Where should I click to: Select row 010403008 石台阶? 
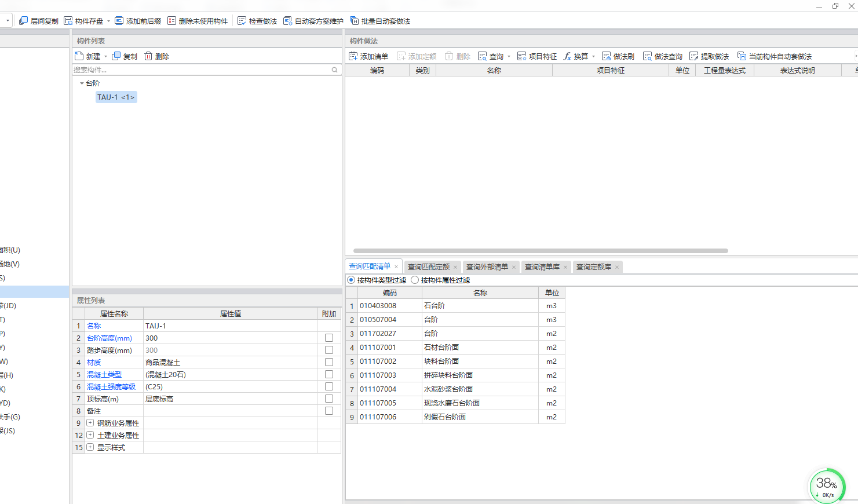tap(455, 306)
